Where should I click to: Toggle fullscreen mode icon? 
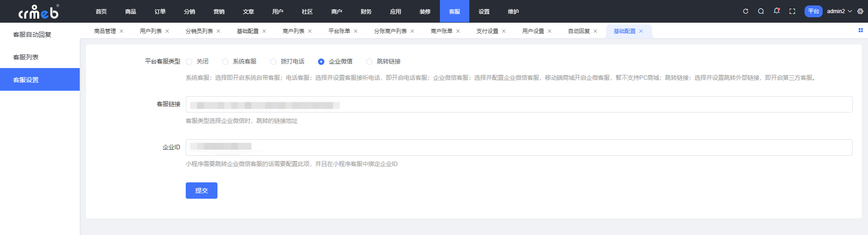pos(792,11)
